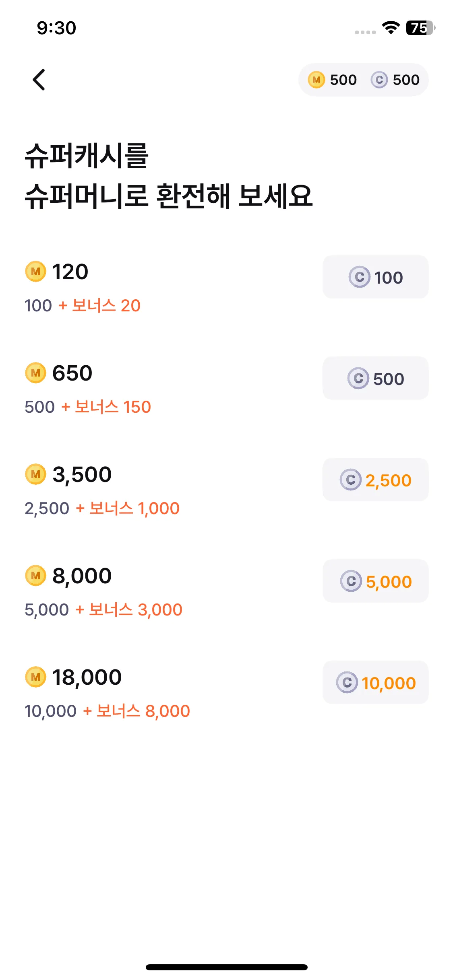The width and height of the screenshot is (453, 980).
Task: Tap the silver C coin balance icon
Action: tap(379, 80)
